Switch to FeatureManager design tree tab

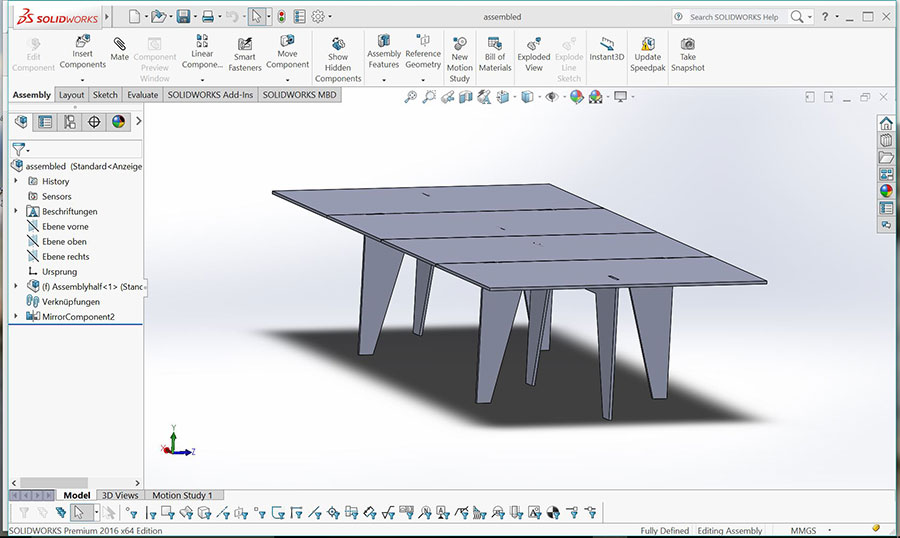21,122
